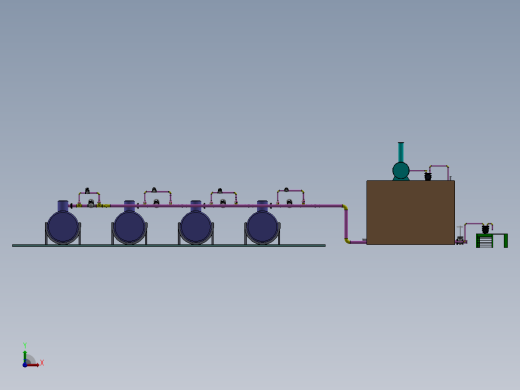
Task: Select the teal vertical exhaust stack
Action: coord(401,152)
